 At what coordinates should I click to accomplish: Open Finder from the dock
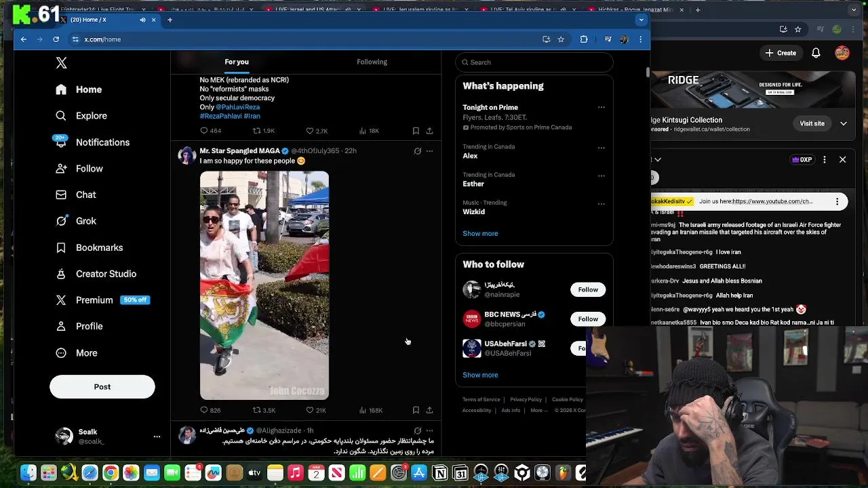[x=28, y=473]
